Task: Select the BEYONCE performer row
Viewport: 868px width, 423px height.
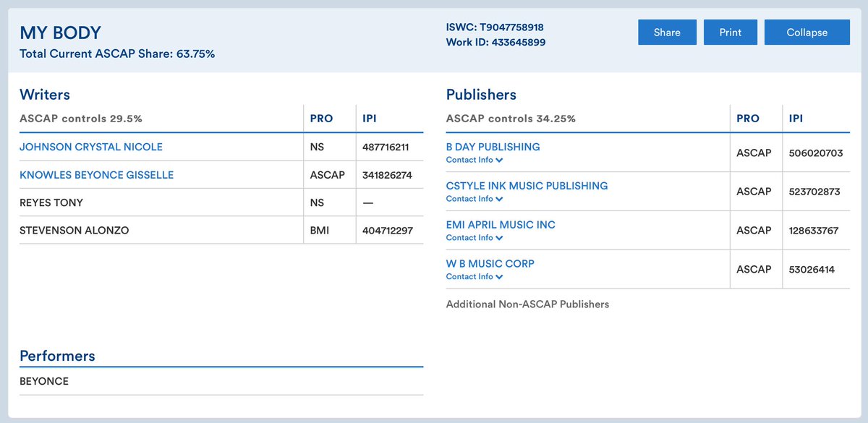Action: 45,380
